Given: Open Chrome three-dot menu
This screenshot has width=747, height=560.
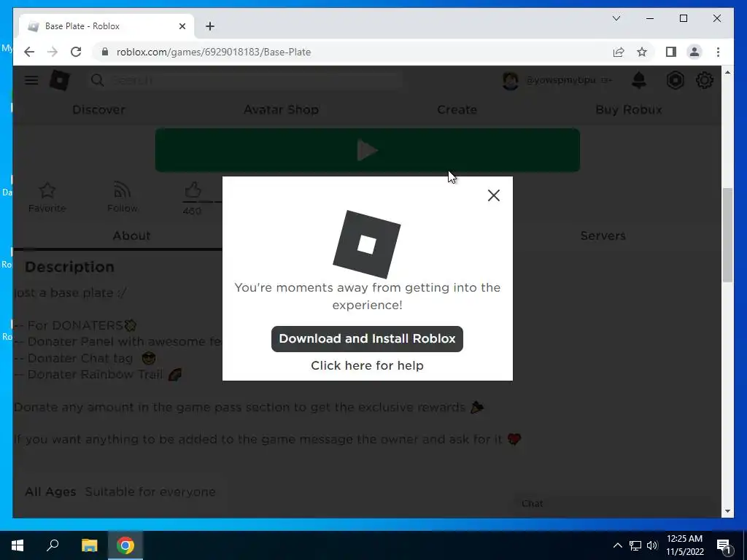Looking at the screenshot, I should tap(718, 52).
